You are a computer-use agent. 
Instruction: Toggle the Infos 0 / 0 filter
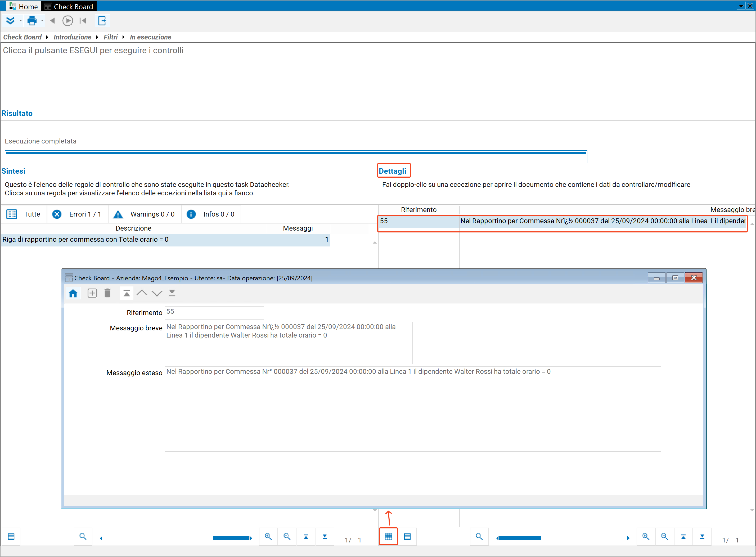click(x=211, y=214)
